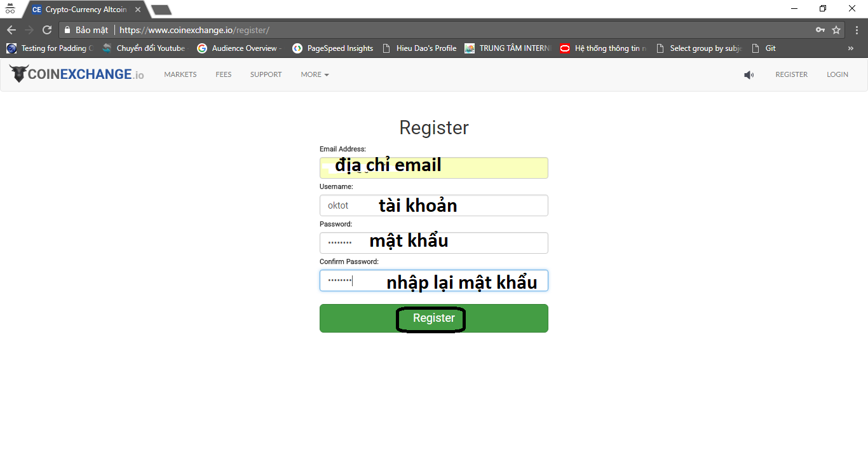This screenshot has width=868, height=463.
Task: Mute site sounds with speaker icon
Action: [x=749, y=75]
